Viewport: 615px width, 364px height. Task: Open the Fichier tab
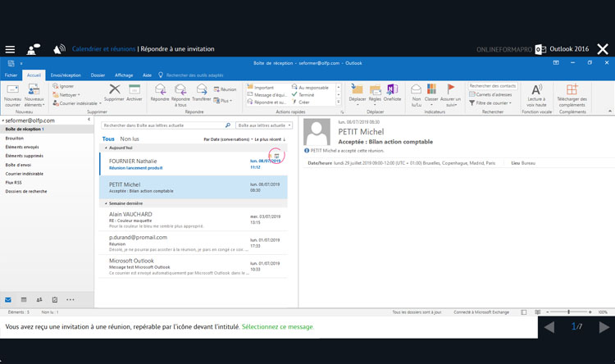11,75
